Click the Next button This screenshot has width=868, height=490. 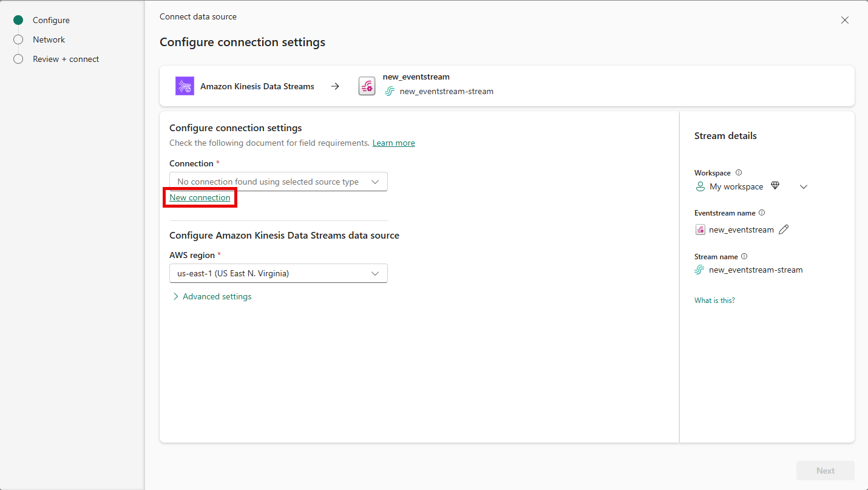click(826, 471)
